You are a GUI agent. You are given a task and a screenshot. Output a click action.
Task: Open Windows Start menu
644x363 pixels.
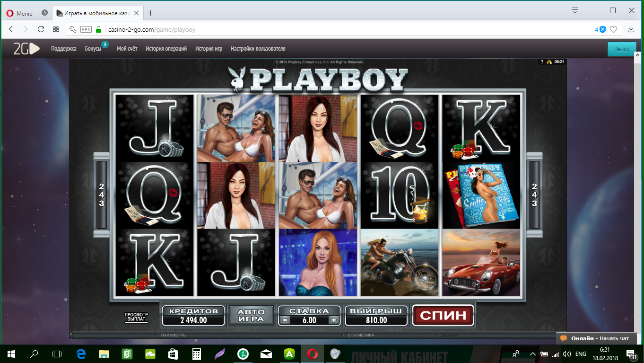[11, 354]
